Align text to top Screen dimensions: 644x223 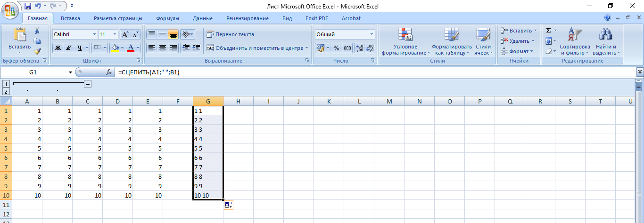tap(151, 34)
